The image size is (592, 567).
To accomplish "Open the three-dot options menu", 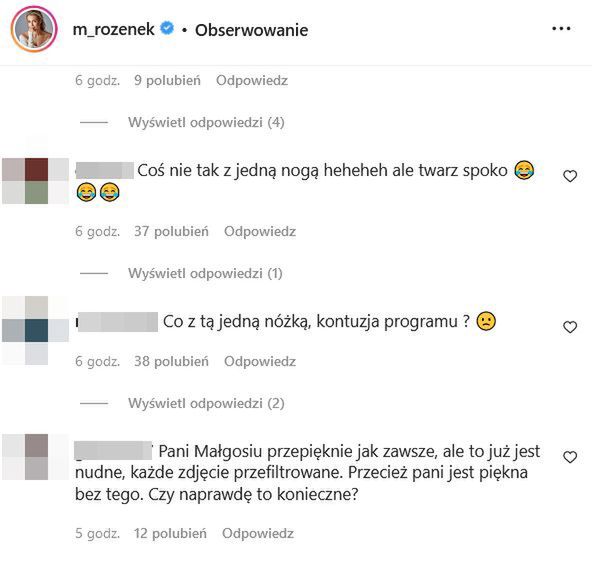I will [x=561, y=29].
